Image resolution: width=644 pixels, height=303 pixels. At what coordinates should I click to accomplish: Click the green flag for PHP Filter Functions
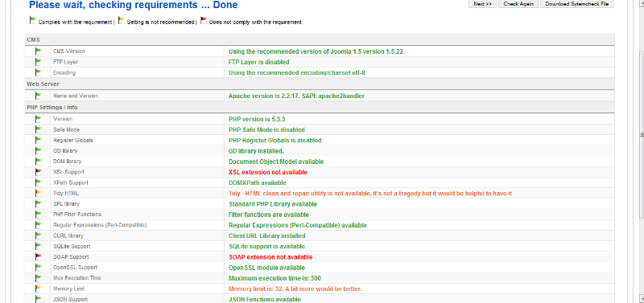39,215
